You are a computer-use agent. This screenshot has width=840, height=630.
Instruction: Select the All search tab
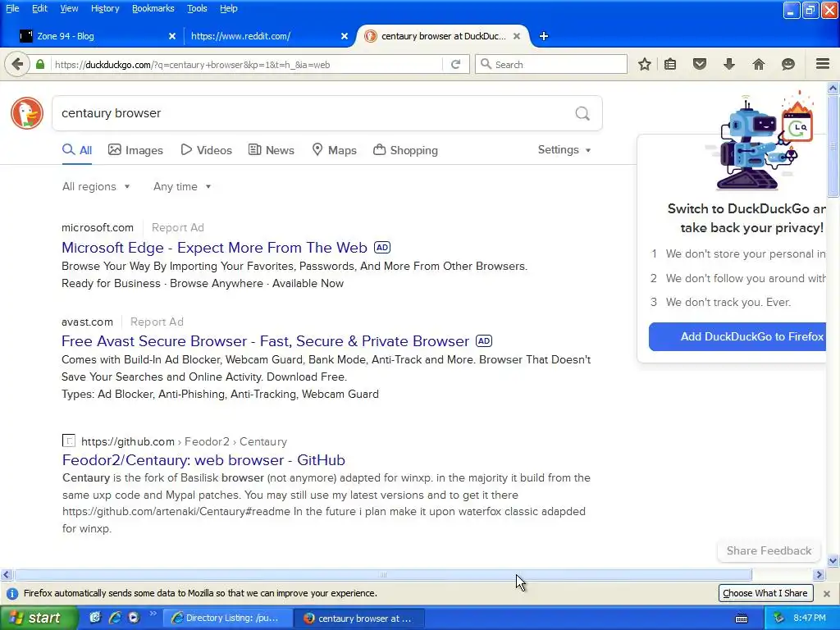[77, 150]
